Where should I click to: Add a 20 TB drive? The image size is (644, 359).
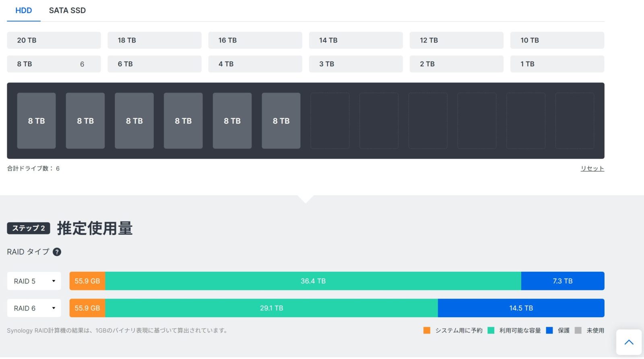click(54, 40)
